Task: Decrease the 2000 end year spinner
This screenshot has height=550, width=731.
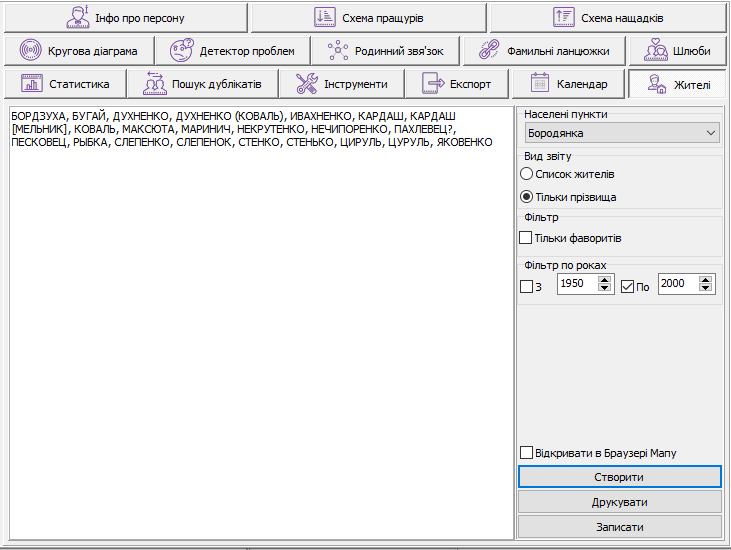Action: click(x=706, y=290)
